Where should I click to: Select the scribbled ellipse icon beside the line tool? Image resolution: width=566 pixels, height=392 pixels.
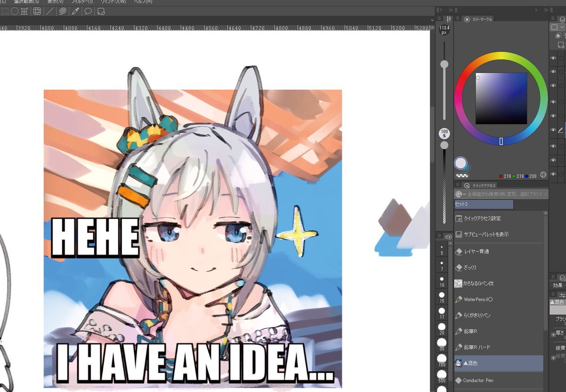[x=62, y=11]
